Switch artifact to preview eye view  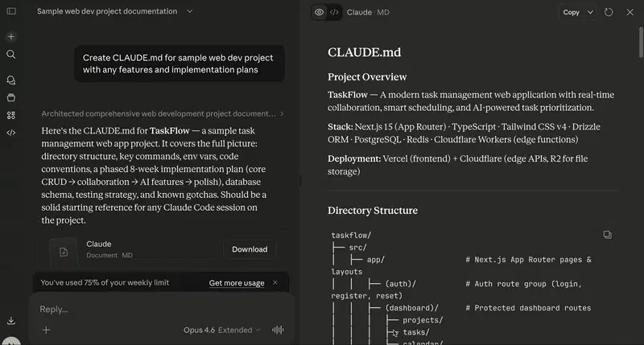(320, 12)
